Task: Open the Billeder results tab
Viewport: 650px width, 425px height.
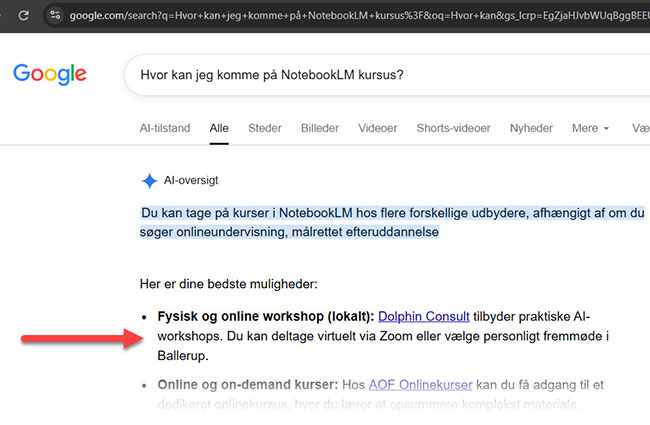Action: (x=320, y=128)
